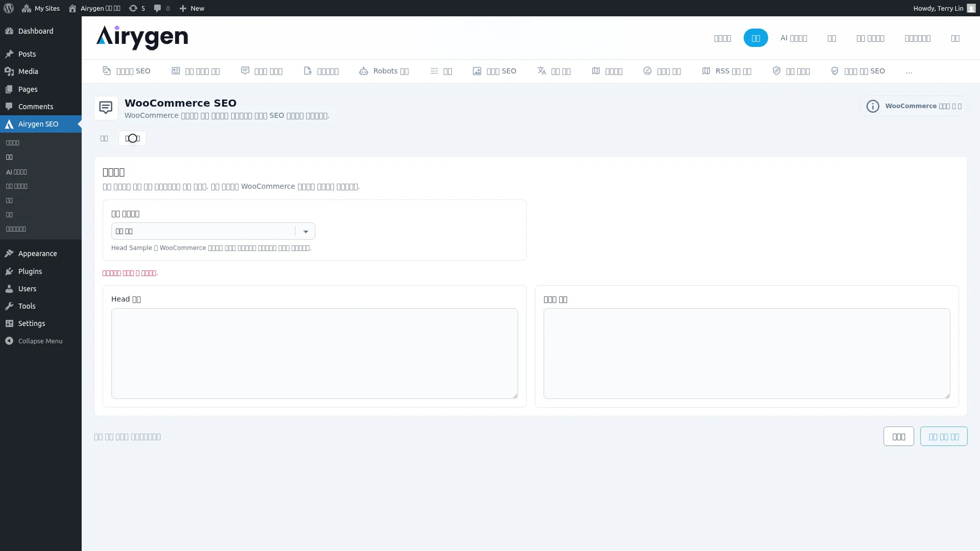
Task: Click the Comments speech-bubble icon in sidebar
Action: pos(9,107)
